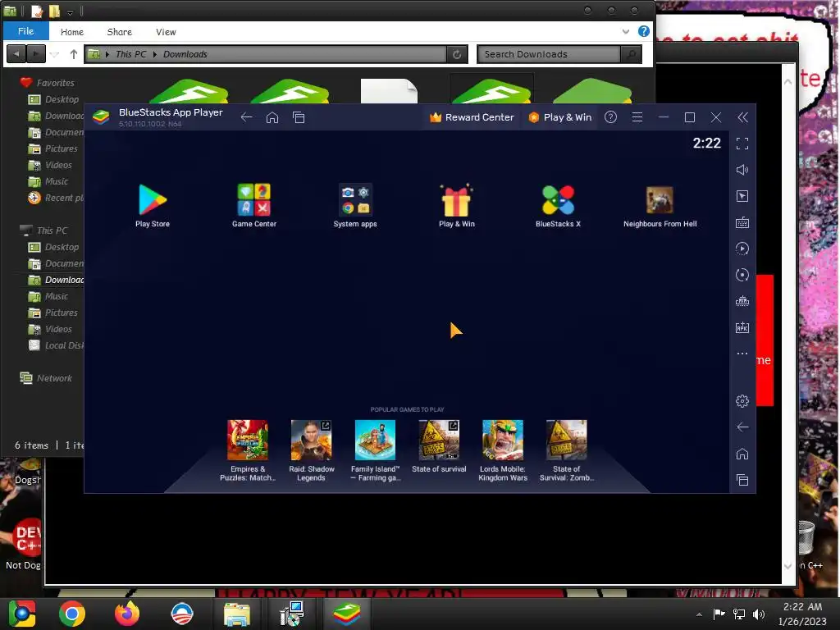This screenshot has width=840, height=630.
Task: Show hidden tray icons arrow
Action: coord(699,614)
